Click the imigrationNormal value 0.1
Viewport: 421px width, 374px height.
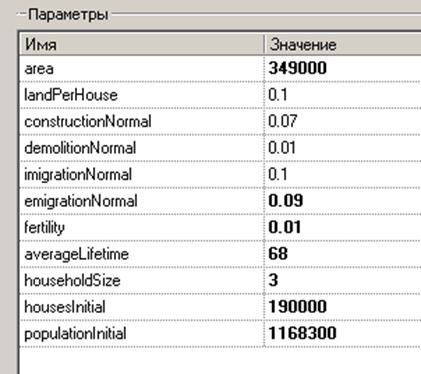[x=278, y=174]
